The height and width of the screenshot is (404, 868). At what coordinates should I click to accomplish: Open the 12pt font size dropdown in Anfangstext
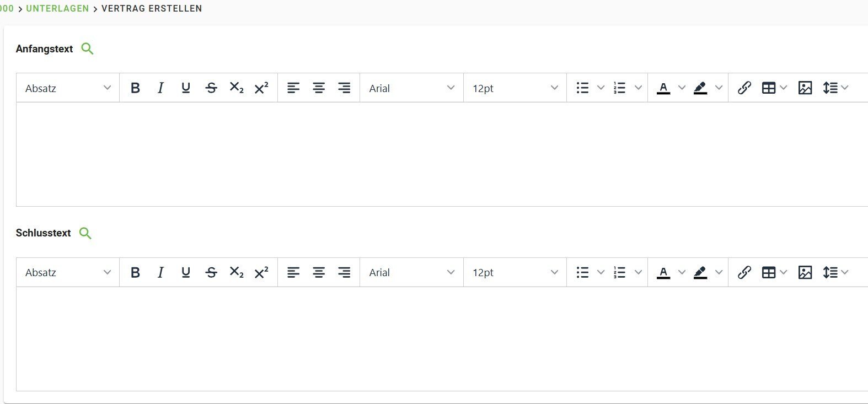point(515,88)
